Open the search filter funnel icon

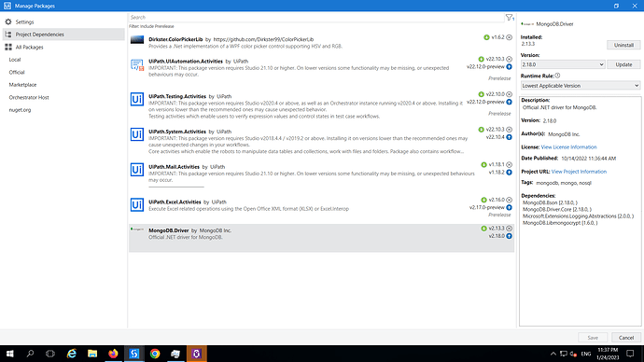pos(510,17)
